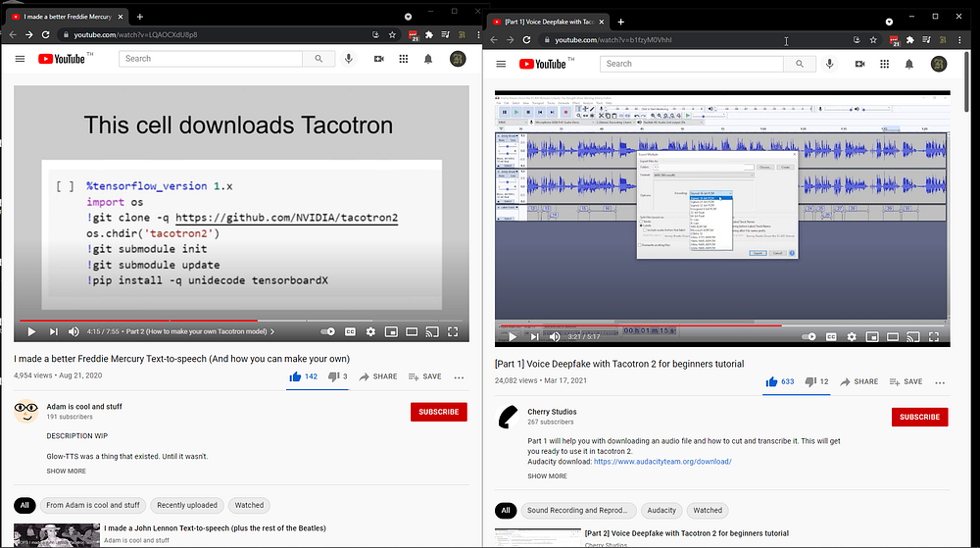Open player settings gear in right video

pyautogui.click(x=852, y=337)
